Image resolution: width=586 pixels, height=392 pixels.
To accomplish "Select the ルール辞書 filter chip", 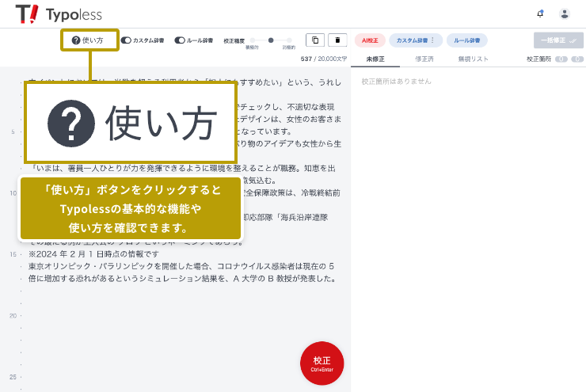I will coord(466,40).
